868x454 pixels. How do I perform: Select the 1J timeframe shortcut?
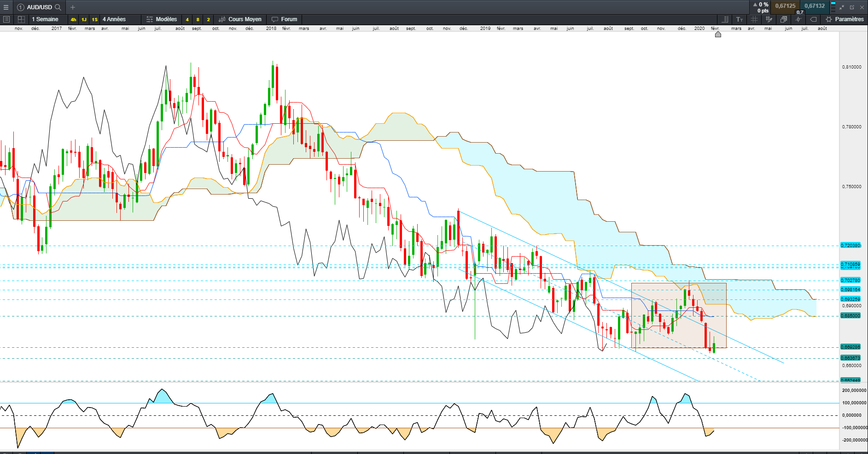[84, 19]
